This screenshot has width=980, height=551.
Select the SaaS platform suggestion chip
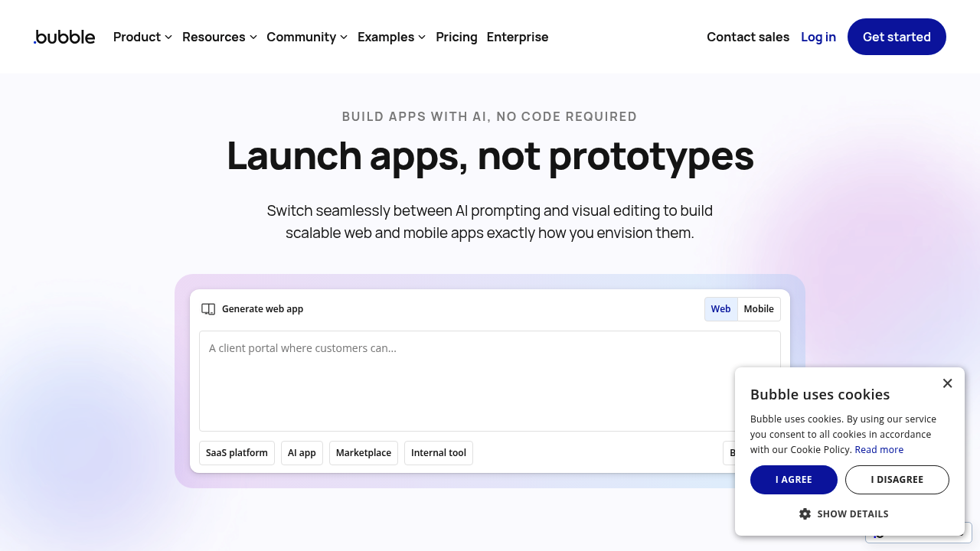[237, 453]
